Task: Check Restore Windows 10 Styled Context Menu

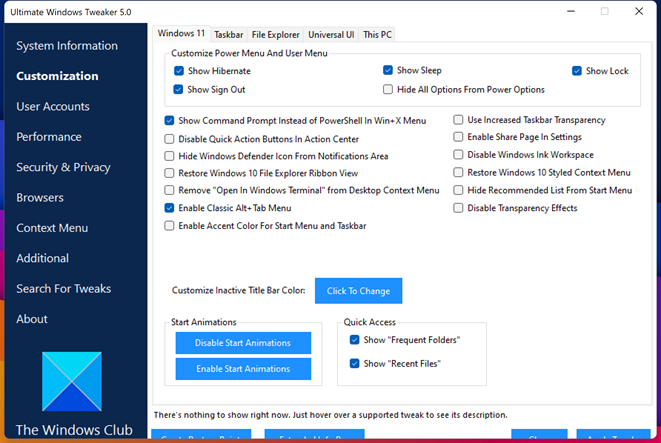Action: 458,172
